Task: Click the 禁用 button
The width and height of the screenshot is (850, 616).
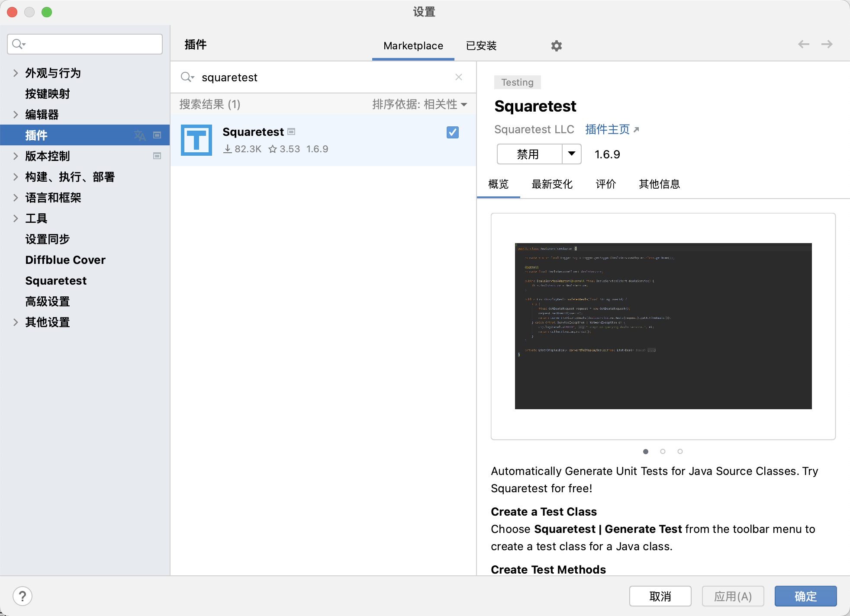Action: [x=529, y=154]
